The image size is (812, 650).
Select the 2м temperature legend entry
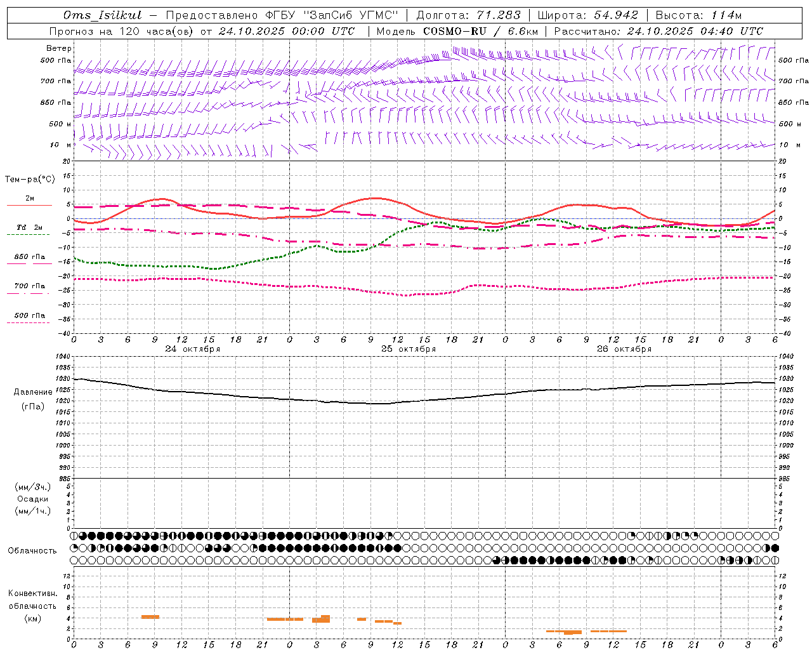tap(30, 199)
